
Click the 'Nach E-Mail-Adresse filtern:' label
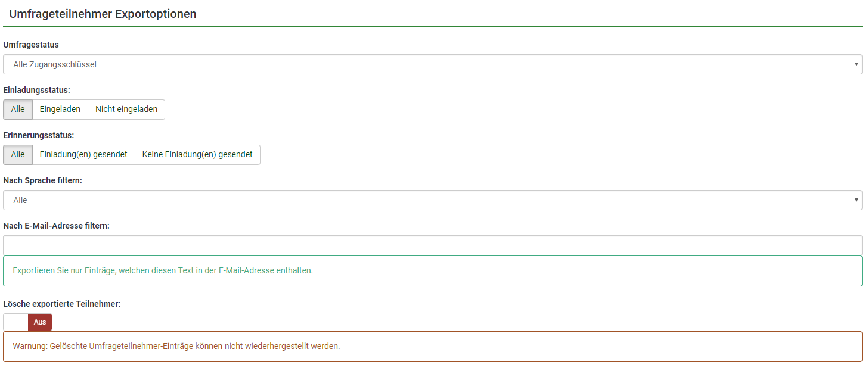(57, 226)
